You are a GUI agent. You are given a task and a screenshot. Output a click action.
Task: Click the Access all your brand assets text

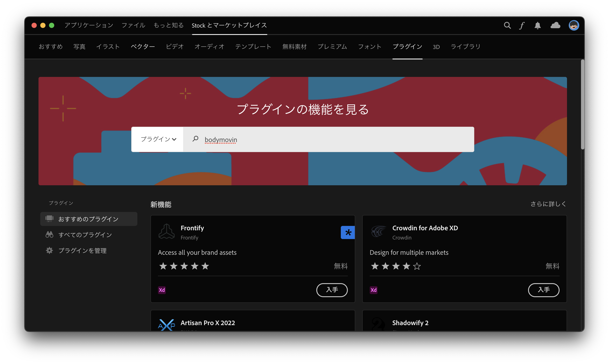[x=197, y=252]
